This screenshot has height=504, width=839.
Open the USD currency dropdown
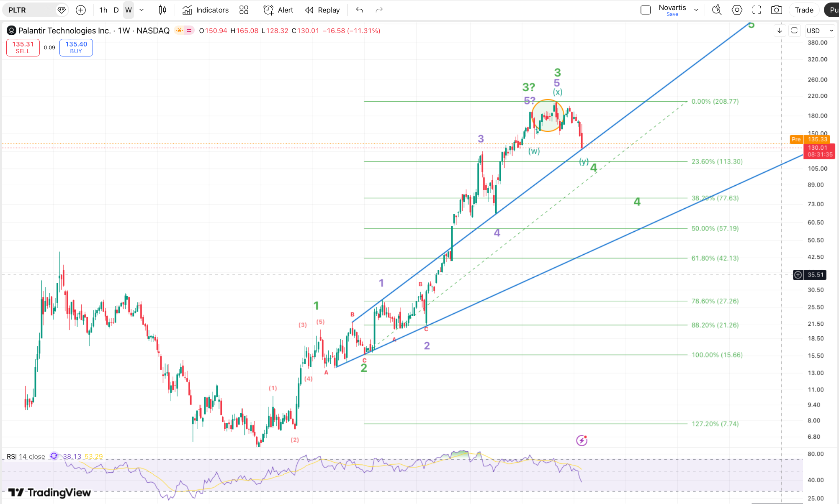(820, 31)
